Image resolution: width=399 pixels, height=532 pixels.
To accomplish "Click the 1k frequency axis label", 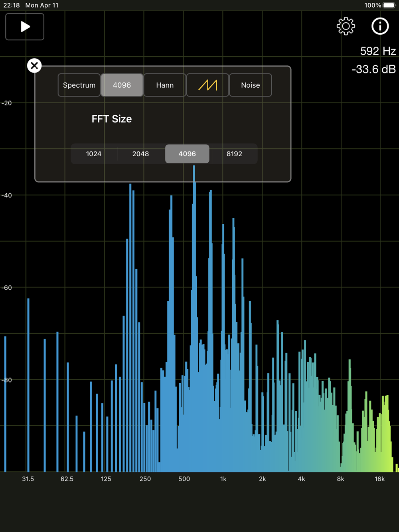I will 223,479.
